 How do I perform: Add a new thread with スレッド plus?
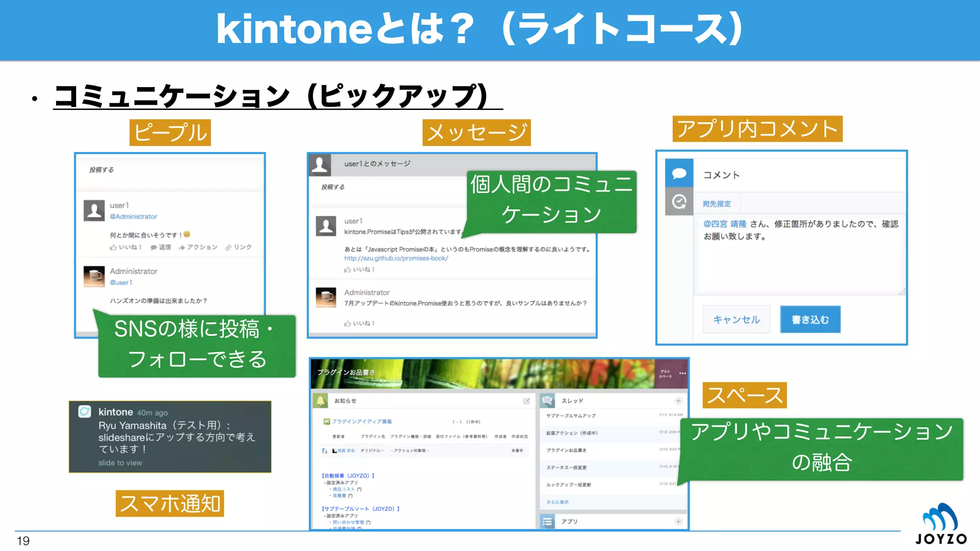tap(678, 401)
